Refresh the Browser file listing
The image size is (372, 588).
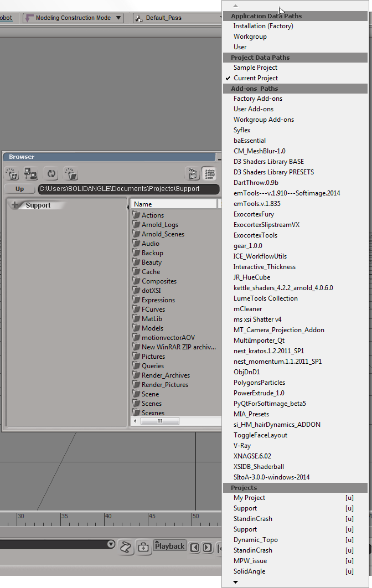tap(51, 174)
